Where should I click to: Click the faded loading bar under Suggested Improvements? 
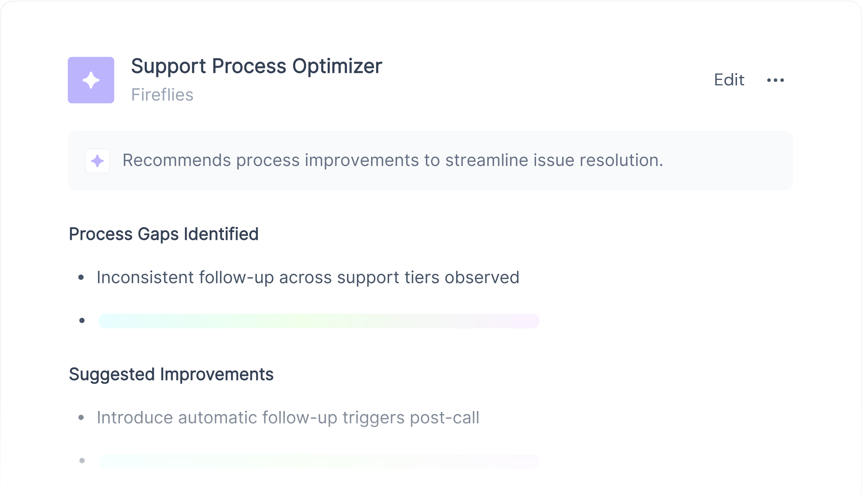tap(319, 461)
